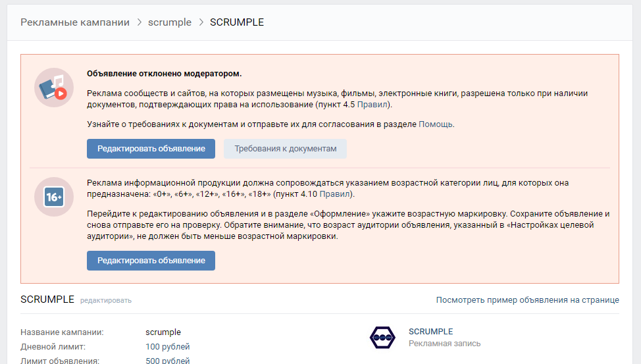
Task: Click the 16+ age rating icon
Action: pyautogui.click(x=54, y=197)
